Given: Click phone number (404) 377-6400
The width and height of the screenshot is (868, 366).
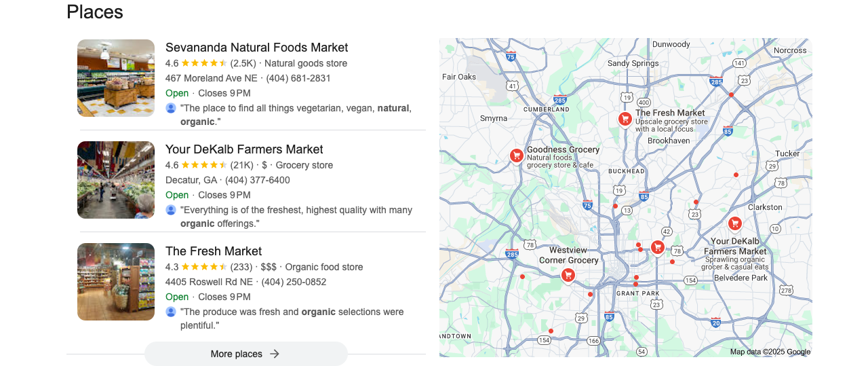Looking at the screenshot, I should click(x=258, y=180).
